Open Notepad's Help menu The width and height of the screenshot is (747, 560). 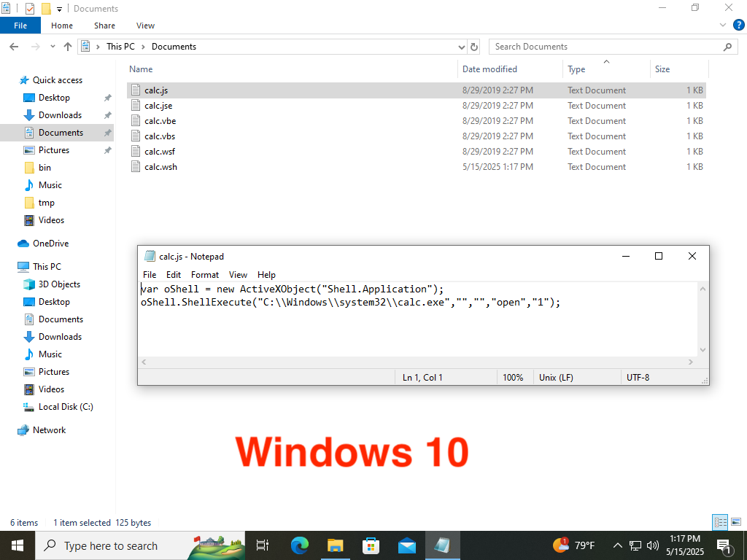266,275
